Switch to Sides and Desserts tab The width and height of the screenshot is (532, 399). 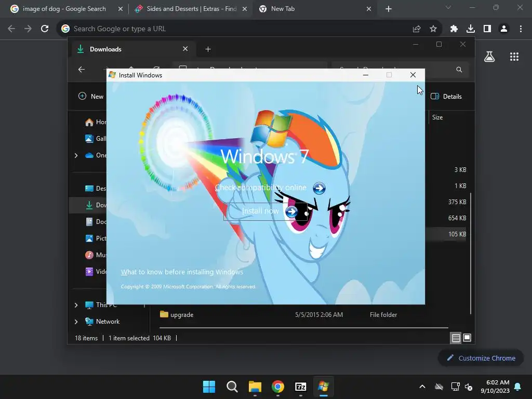pos(190,9)
